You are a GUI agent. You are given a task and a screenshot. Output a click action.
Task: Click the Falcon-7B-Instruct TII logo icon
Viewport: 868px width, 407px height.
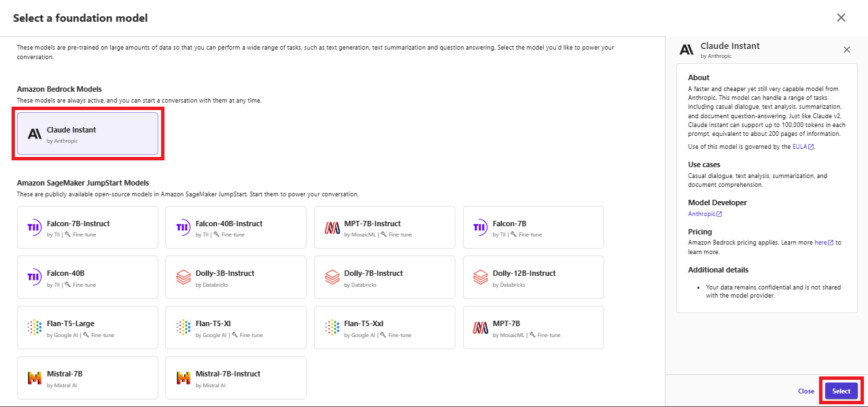click(x=34, y=228)
